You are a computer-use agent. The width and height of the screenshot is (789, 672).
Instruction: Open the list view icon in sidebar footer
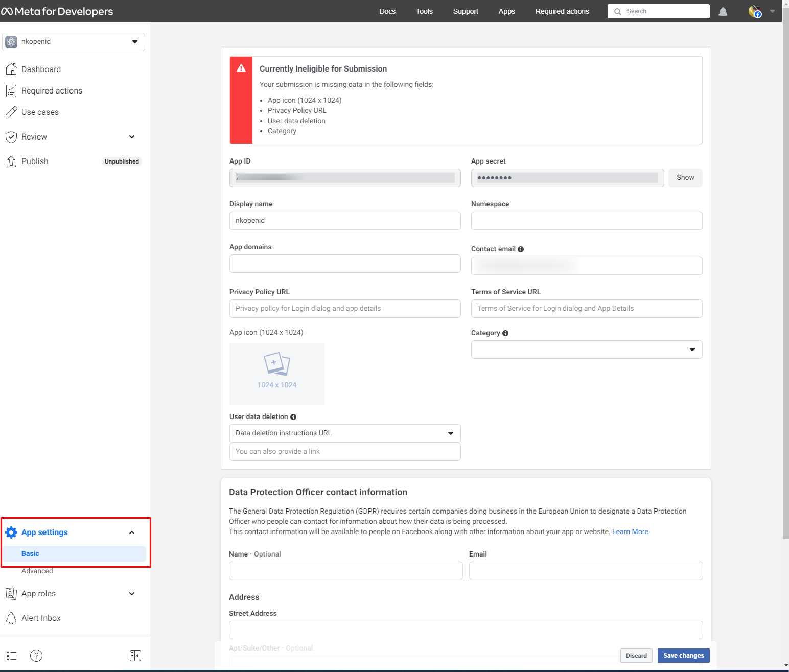12,656
